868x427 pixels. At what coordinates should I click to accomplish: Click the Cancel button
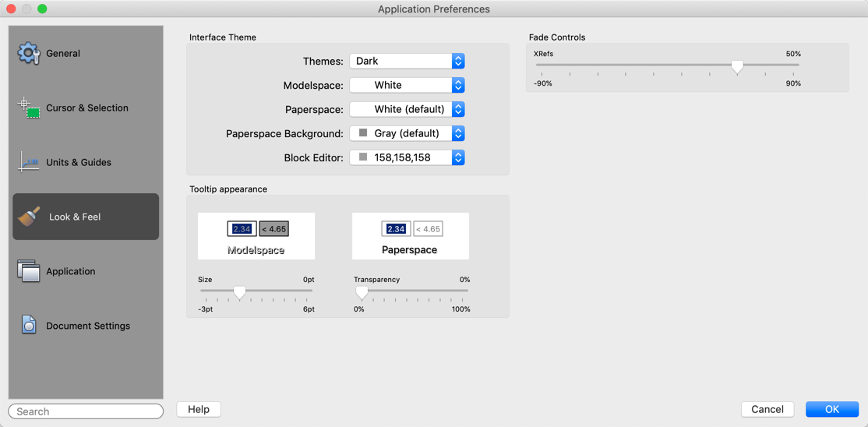click(767, 409)
